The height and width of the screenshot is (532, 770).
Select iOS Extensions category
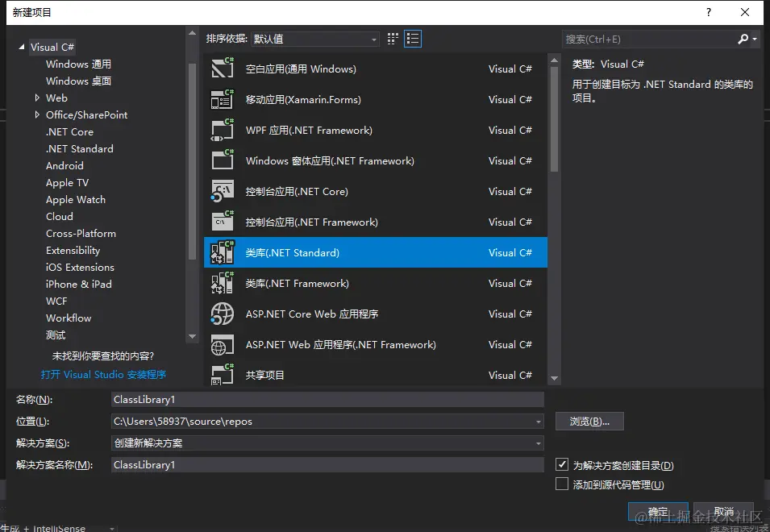coord(80,267)
